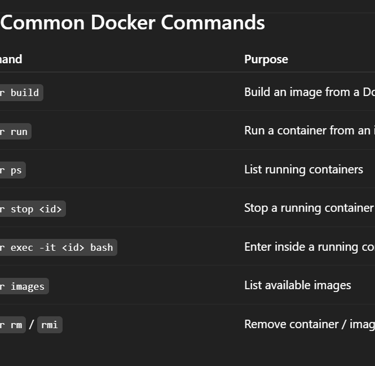This screenshot has height=366, width=375.
Task: Click the Enter inside a running description
Action: coord(309,247)
